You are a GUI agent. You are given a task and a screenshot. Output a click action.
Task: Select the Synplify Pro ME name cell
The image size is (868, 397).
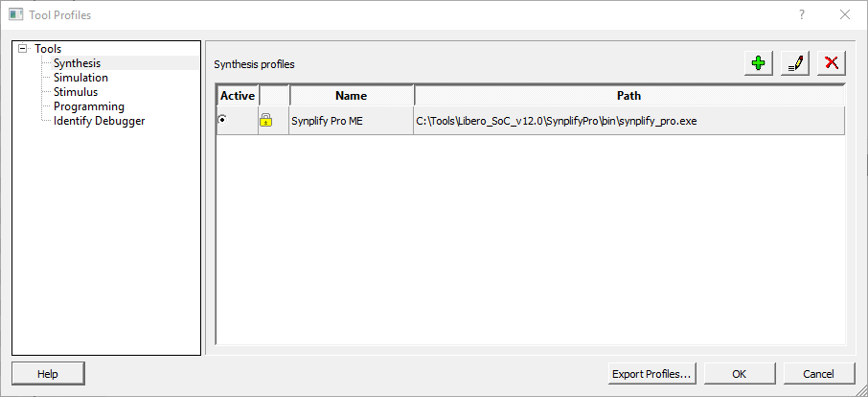tap(351, 121)
